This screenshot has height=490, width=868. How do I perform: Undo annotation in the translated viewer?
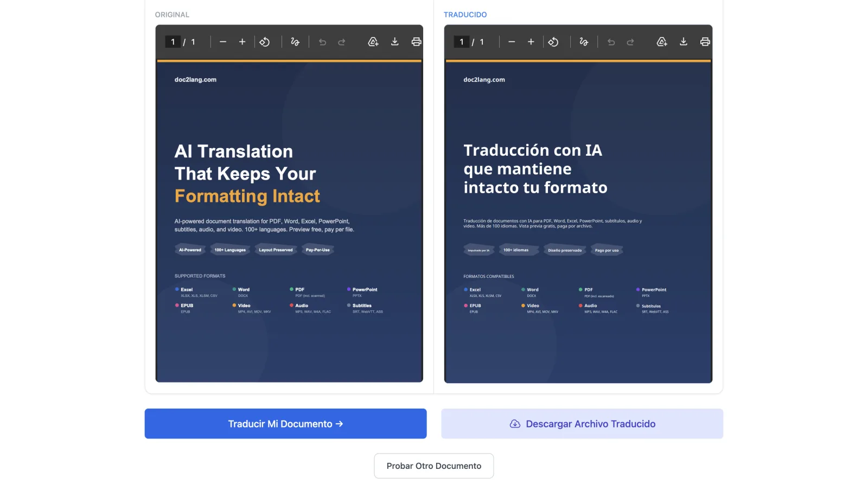[611, 42]
